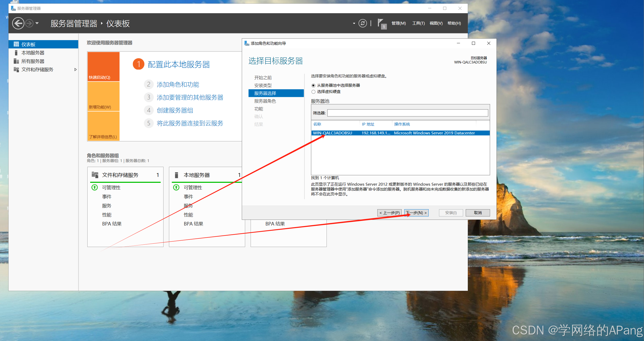Click the refresh dashboard icon

pos(362,23)
